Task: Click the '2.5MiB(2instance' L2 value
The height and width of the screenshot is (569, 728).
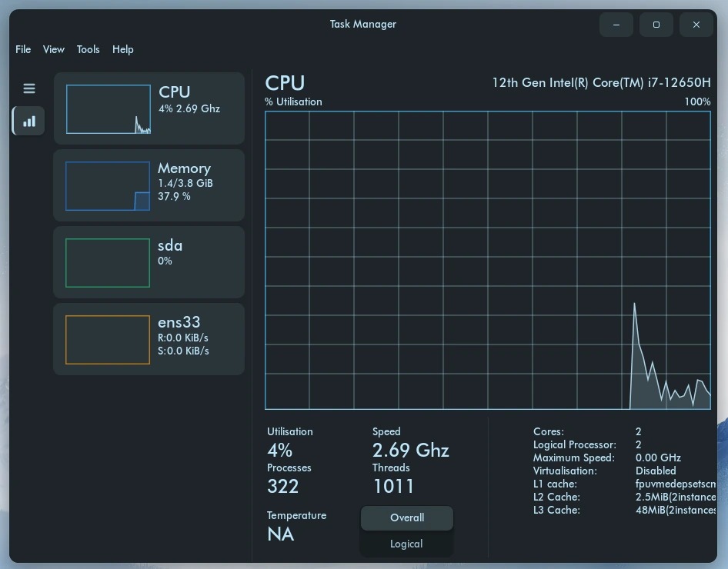Action: coord(676,497)
